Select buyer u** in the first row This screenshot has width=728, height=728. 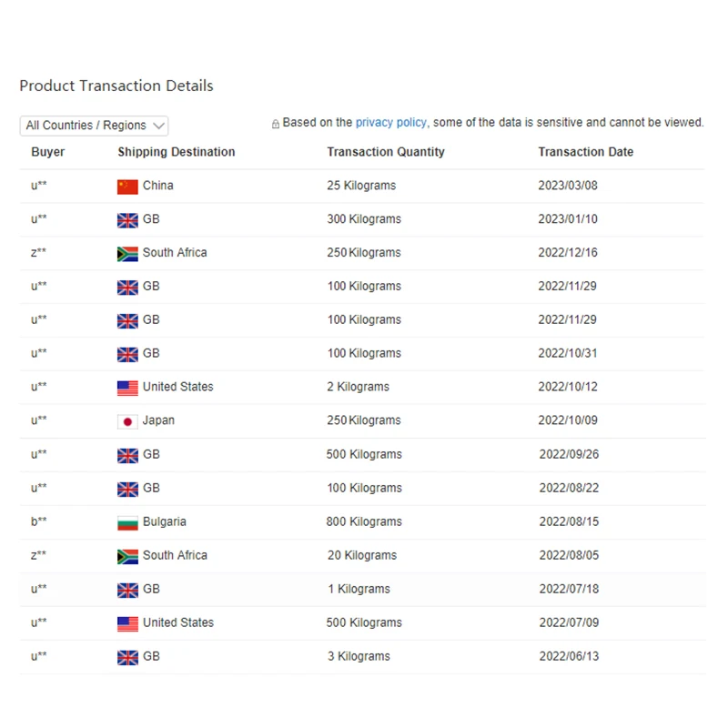[x=38, y=185]
